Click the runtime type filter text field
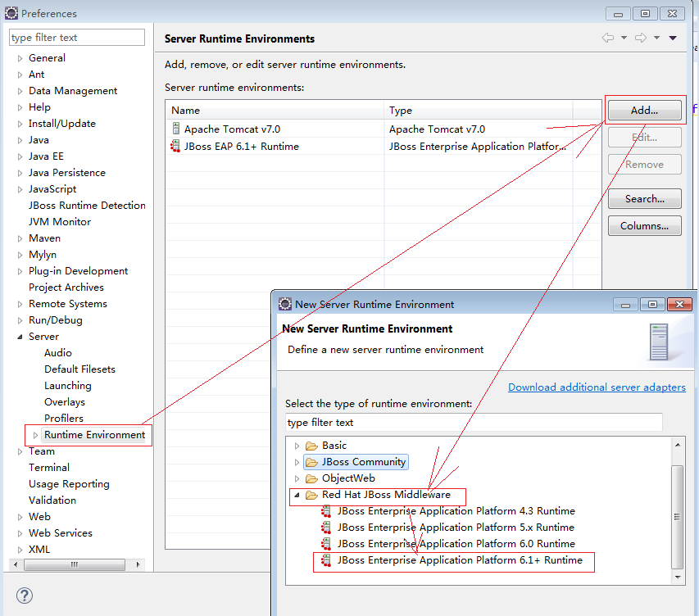 pos(474,422)
